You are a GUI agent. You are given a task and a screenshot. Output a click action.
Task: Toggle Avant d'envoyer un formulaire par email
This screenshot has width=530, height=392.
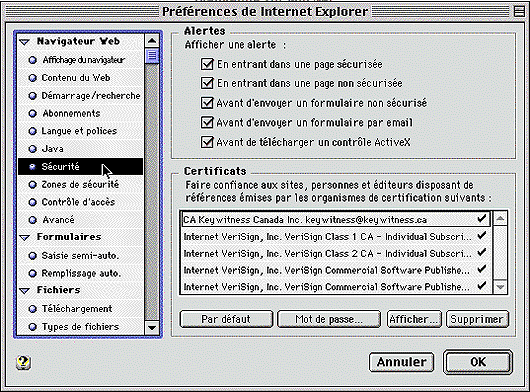coord(207,122)
